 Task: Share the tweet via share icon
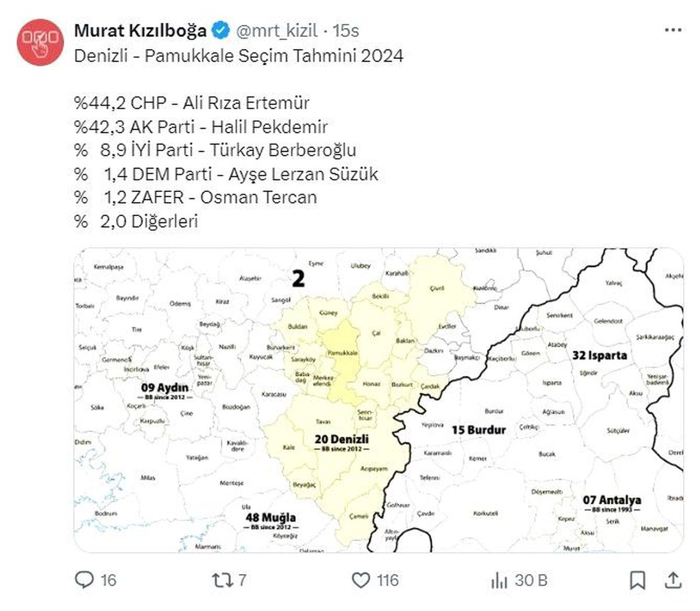[x=673, y=580]
